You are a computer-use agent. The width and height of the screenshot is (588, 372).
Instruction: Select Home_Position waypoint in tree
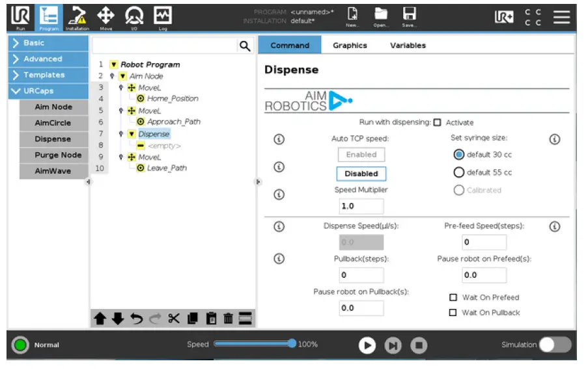173,99
